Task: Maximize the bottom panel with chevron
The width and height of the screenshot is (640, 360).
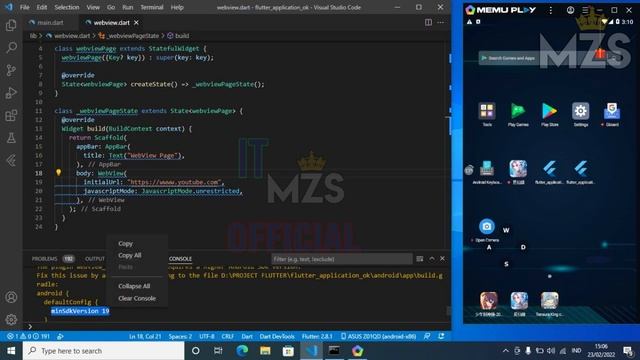Action: 432,259
